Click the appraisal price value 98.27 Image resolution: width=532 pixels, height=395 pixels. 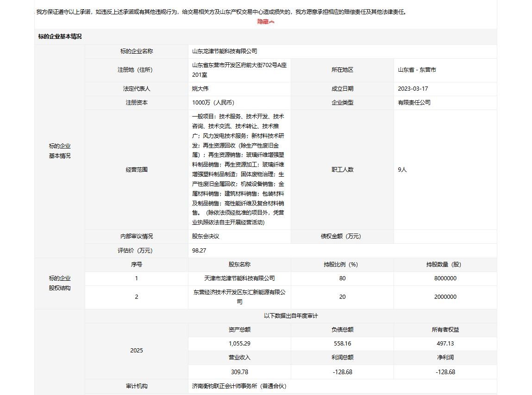click(x=199, y=250)
